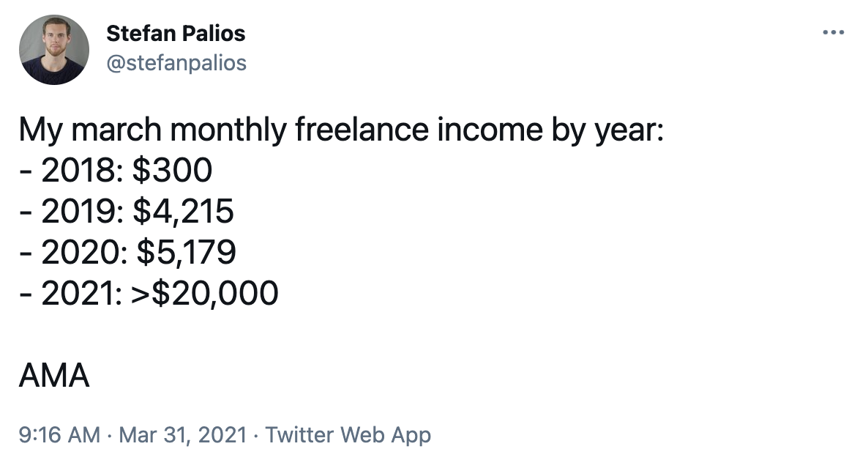Click Stefan Palios's round profile photo
This screenshot has width=868, height=460.
(54, 50)
